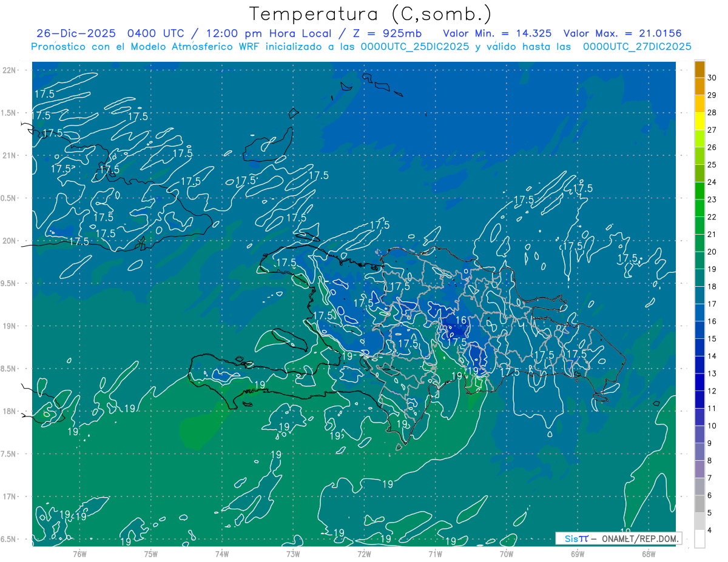Click the "24" label on the color scale
728x562 pixels.
coord(712,182)
